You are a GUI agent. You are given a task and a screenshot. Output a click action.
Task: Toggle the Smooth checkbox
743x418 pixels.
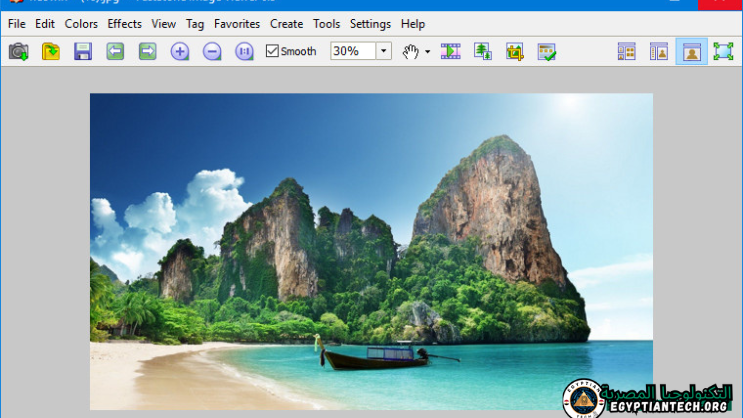(273, 51)
